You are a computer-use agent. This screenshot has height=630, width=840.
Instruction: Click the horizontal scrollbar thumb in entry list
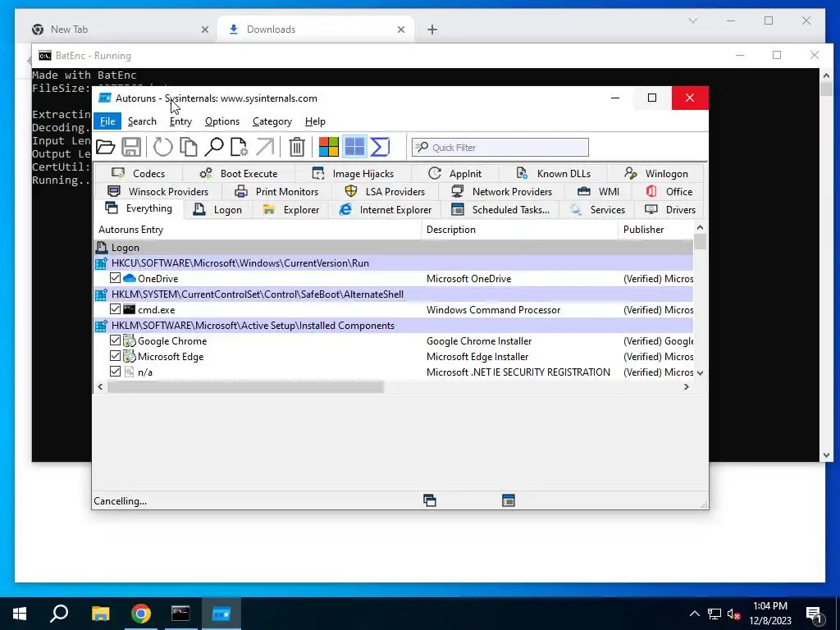coord(245,387)
